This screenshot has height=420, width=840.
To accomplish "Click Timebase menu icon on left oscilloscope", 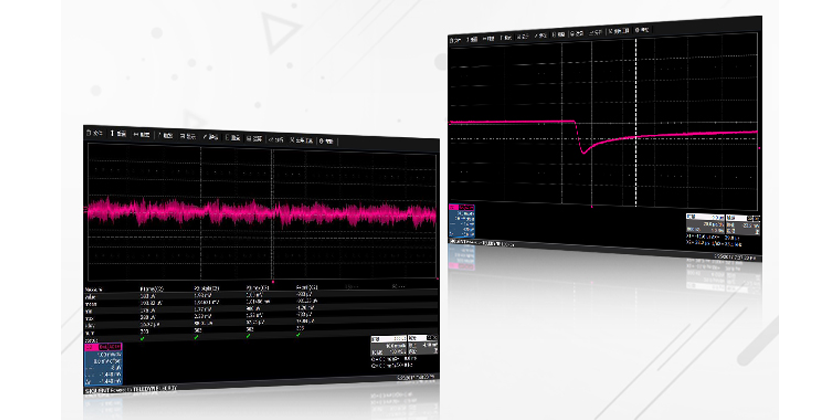I will (143, 135).
